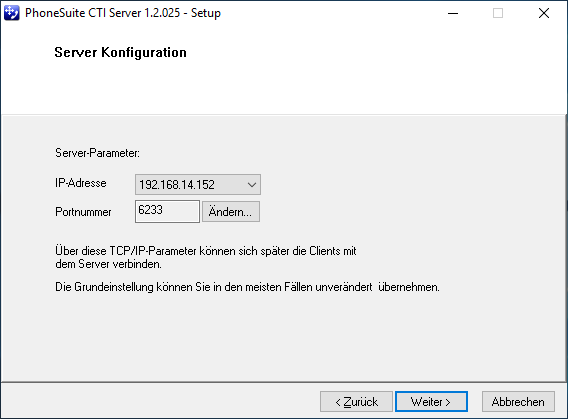Click the Server Konfiguration heading
The width and height of the screenshot is (568, 419).
120,53
